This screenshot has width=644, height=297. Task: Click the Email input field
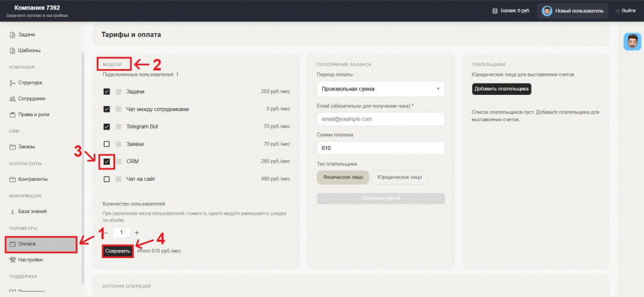pyautogui.click(x=380, y=119)
